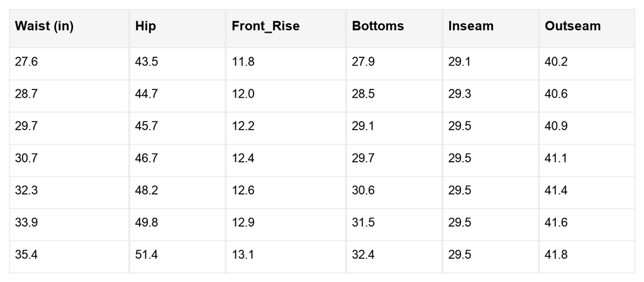Viewport: 644px width, 282px height.
Task: Select the bottoms cell 32.4
Action: (x=364, y=255)
